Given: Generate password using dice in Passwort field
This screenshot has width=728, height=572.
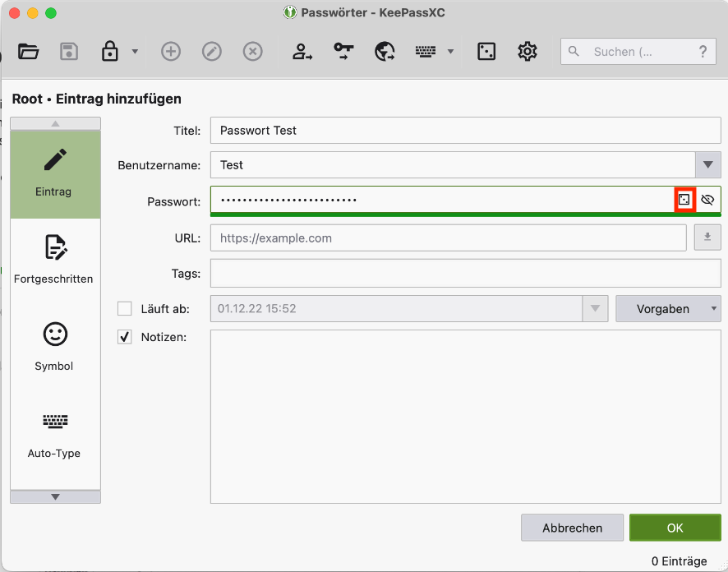Looking at the screenshot, I should point(684,201).
